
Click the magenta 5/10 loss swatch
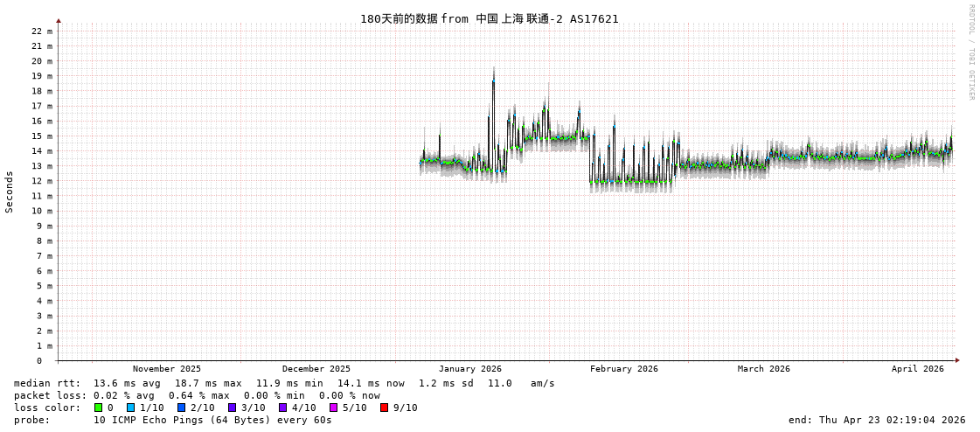click(333, 408)
